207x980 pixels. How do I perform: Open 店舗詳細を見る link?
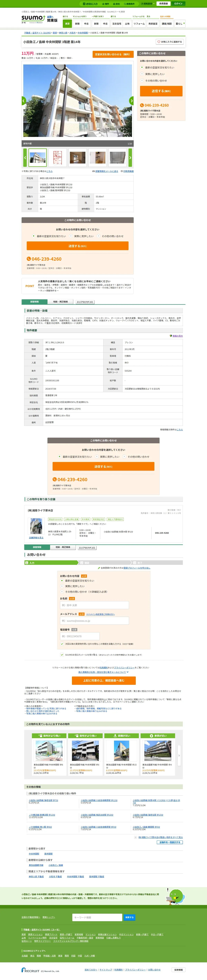[x=36, y=538]
